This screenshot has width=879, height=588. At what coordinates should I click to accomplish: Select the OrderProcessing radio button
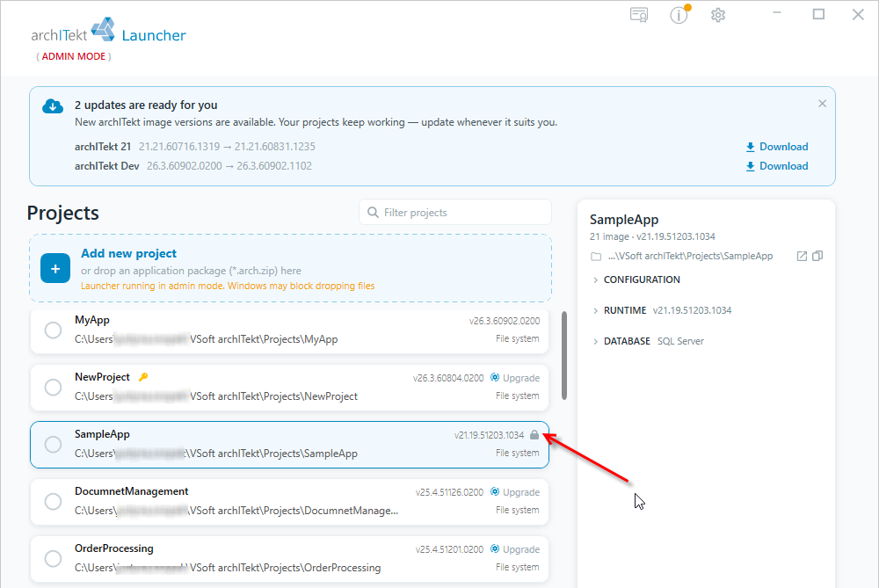(x=54, y=559)
